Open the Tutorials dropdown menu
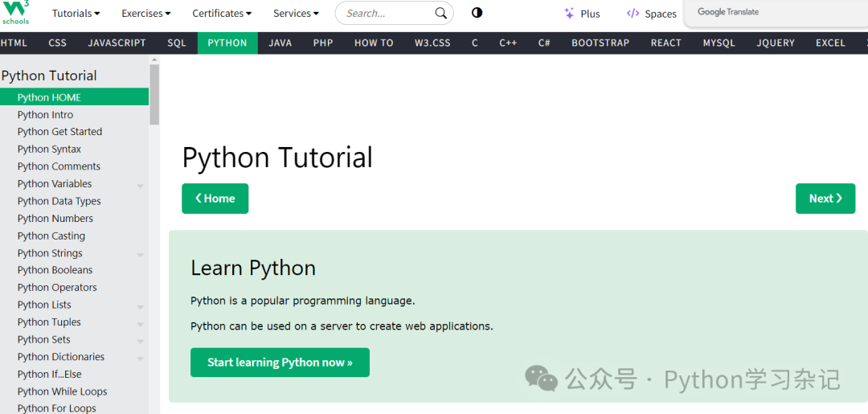868x414 pixels. (x=76, y=14)
